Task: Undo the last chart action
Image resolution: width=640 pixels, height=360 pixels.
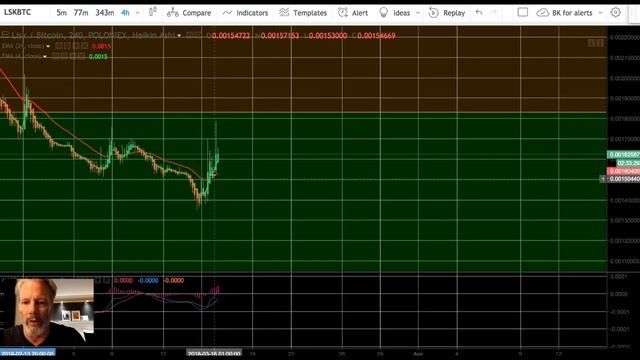Action: (479, 13)
